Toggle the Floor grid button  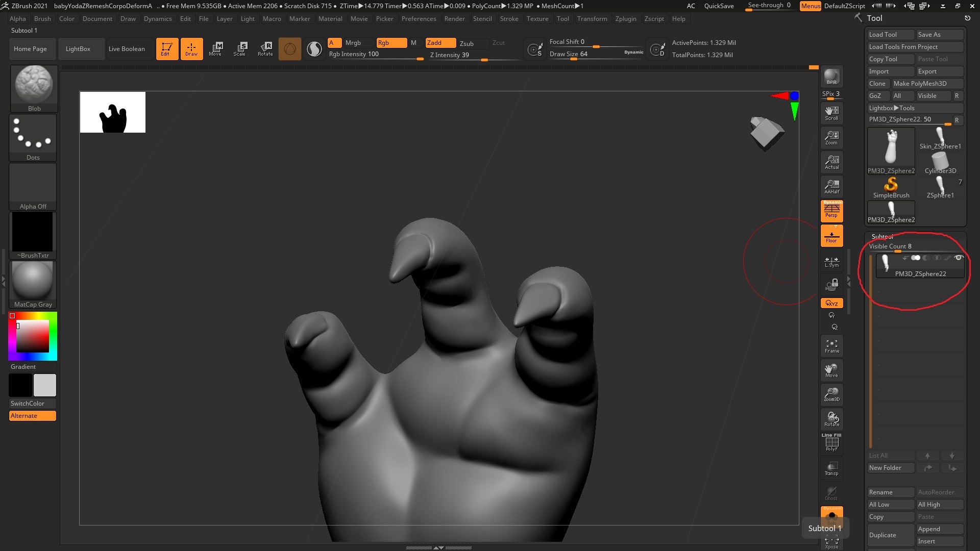[831, 236]
